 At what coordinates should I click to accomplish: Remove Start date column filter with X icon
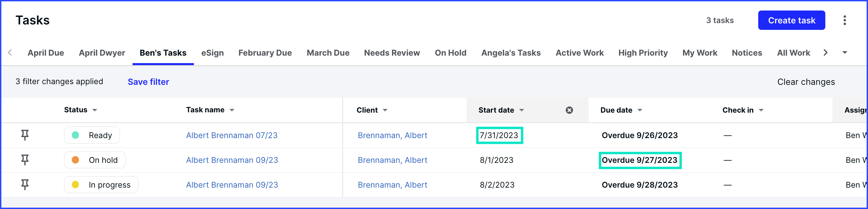569,110
